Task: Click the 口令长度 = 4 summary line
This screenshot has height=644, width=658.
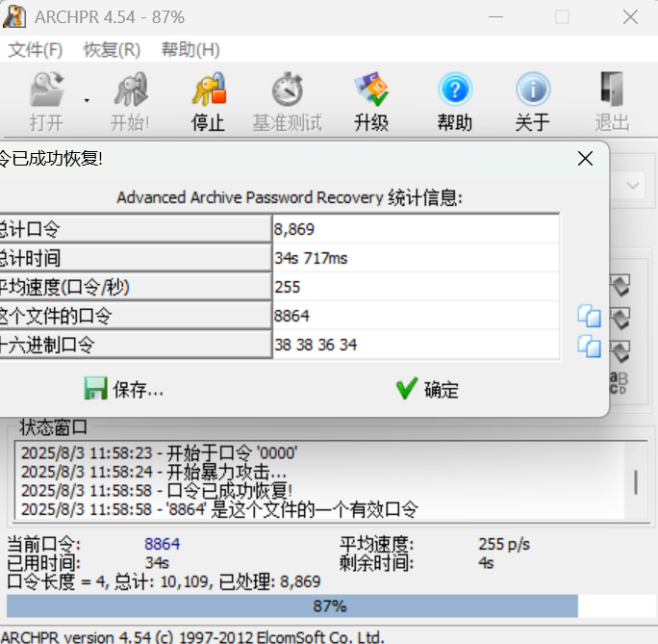Action: click(x=164, y=581)
